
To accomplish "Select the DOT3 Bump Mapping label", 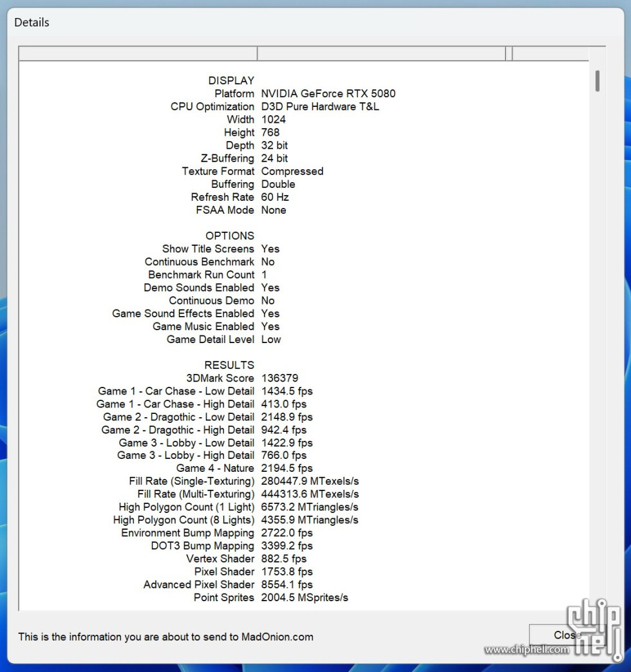I will 202,546.
